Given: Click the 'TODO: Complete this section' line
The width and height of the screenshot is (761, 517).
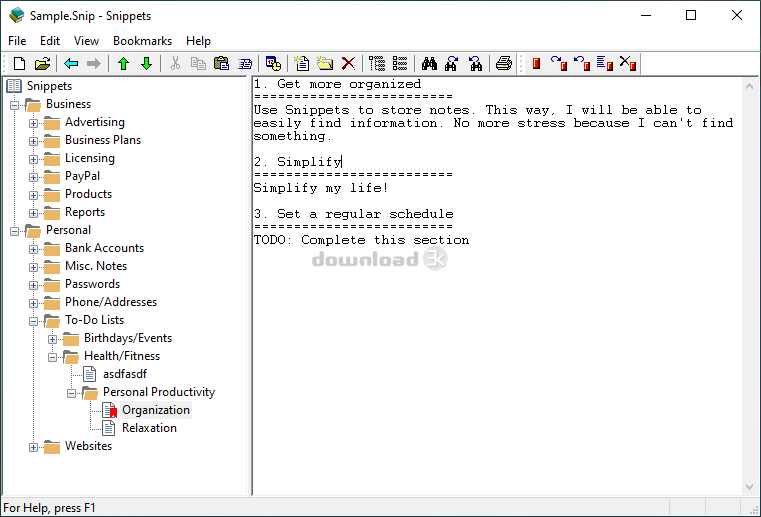Looking at the screenshot, I should tap(362, 240).
